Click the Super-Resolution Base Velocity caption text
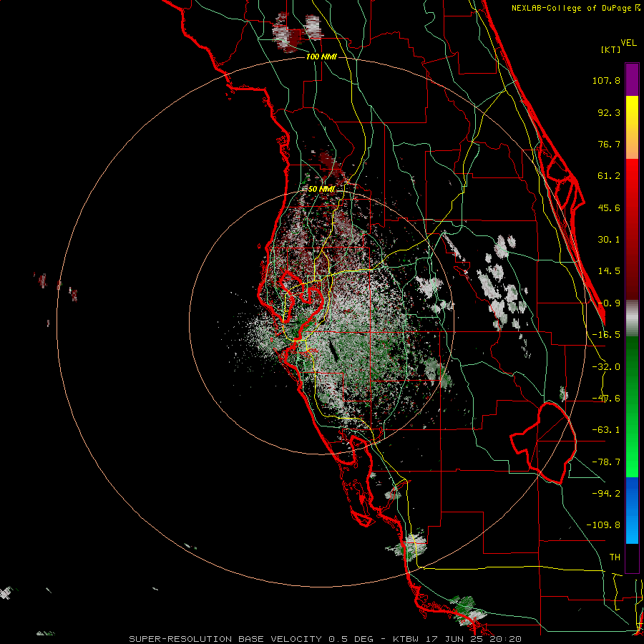 click(x=325, y=639)
